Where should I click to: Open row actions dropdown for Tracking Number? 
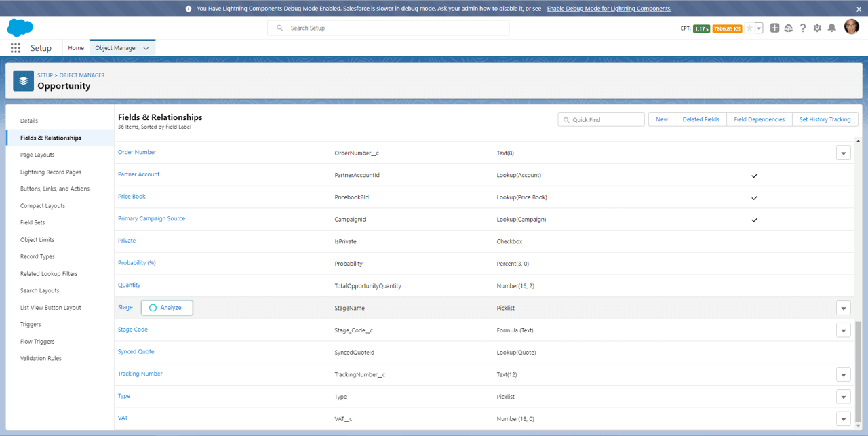[844, 374]
